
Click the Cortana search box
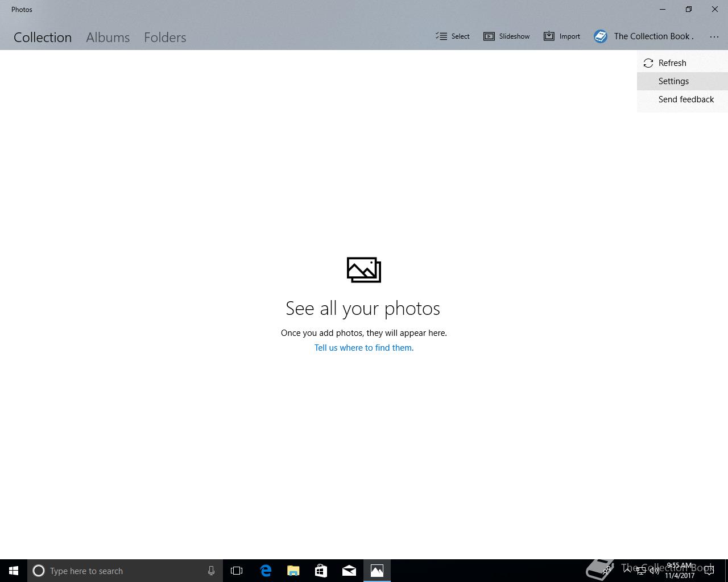click(x=125, y=571)
